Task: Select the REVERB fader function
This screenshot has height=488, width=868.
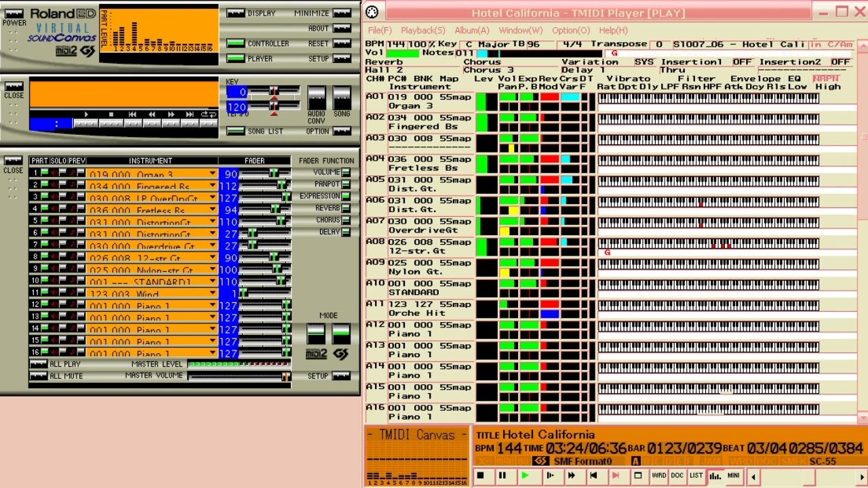Action: (x=346, y=208)
